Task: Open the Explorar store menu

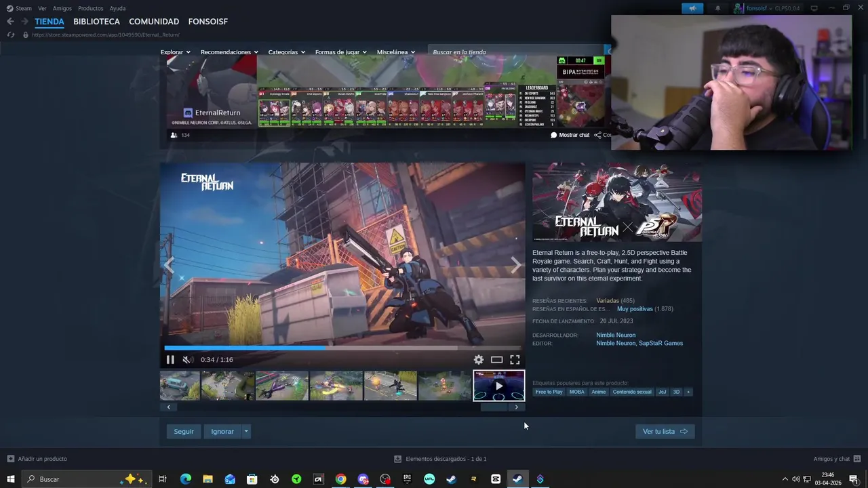Action: point(175,52)
